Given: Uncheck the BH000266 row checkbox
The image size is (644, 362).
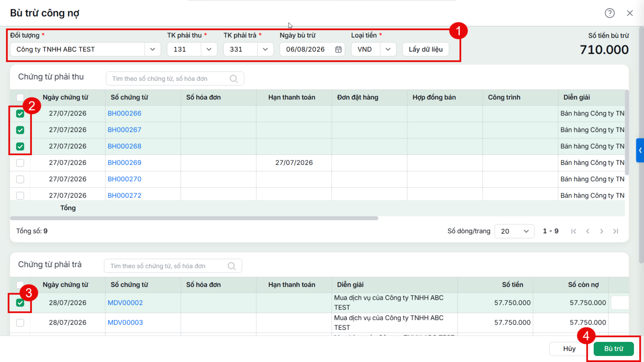Looking at the screenshot, I should tap(20, 114).
